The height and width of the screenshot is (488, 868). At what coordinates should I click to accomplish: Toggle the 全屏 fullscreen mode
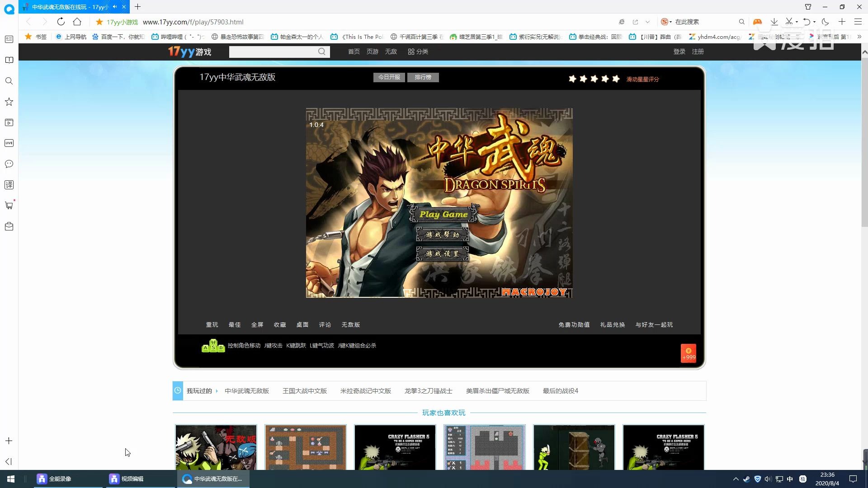pos(258,325)
